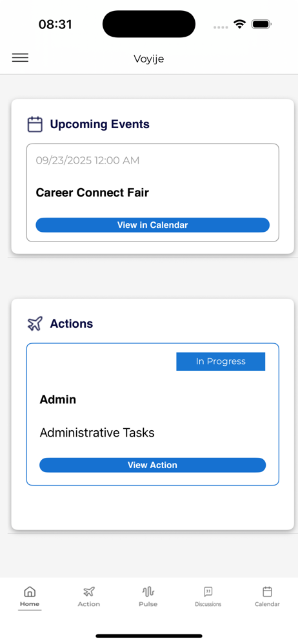Image resolution: width=298 pixels, height=644 pixels.
Task: Open the hamburger menu icon
Action: (20, 58)
